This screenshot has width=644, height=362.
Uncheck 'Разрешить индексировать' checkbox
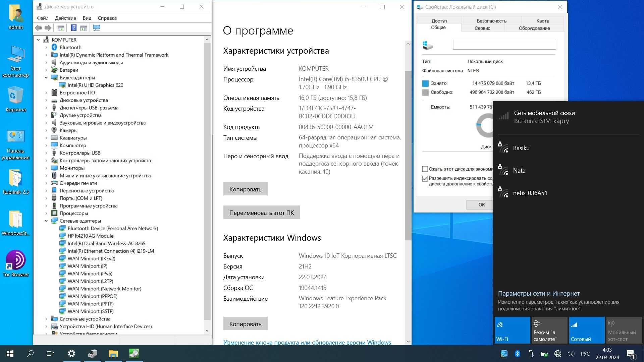click(x=425, y=179)
